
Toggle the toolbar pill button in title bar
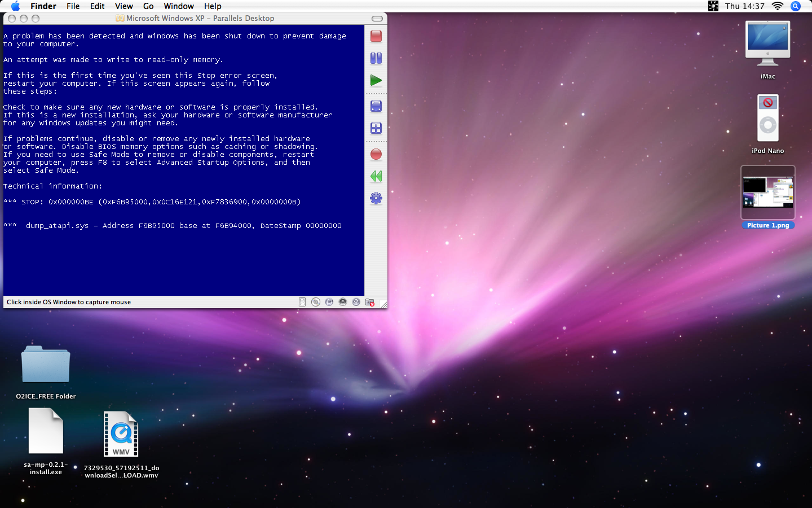click(x=377, y=19)
